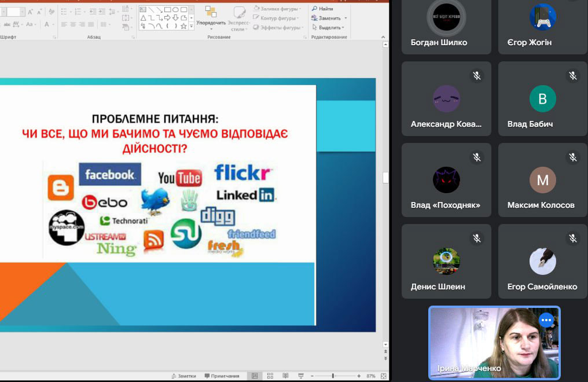Select the rectangle shape in gallery
Image resolution: width=588 pixels, height=382 pixels.
tap(168, 9)
